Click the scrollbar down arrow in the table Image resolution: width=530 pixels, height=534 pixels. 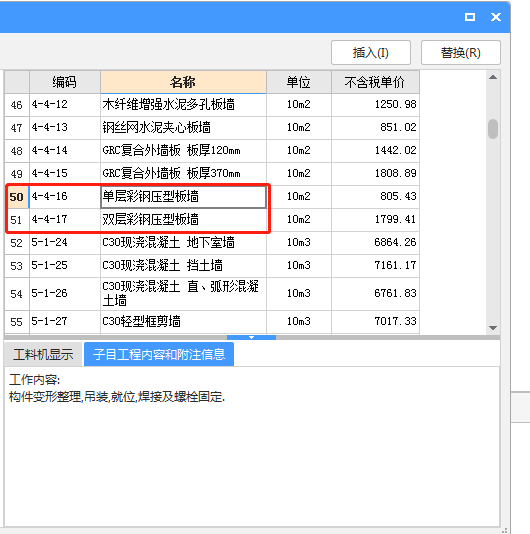493,328
